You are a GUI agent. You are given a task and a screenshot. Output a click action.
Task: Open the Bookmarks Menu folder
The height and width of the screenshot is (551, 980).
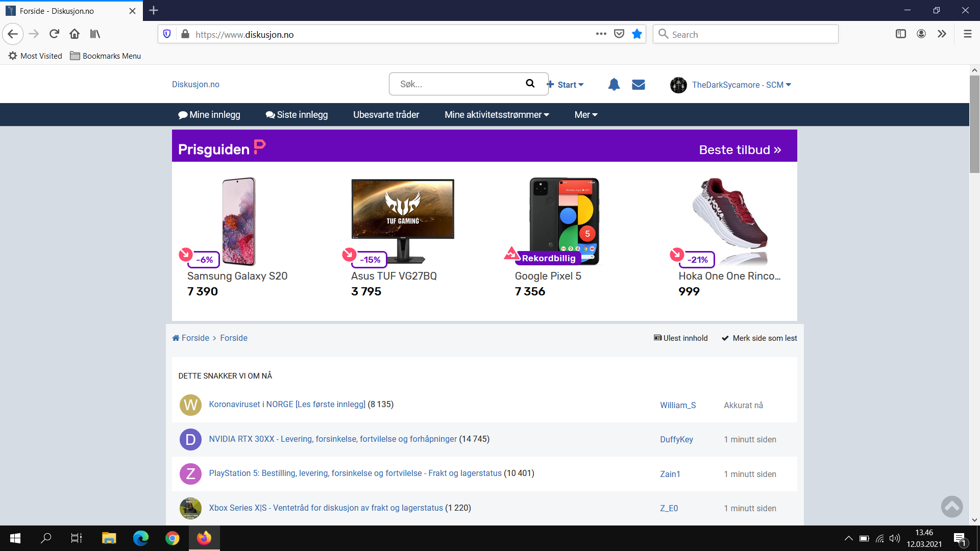pos(106,56)
